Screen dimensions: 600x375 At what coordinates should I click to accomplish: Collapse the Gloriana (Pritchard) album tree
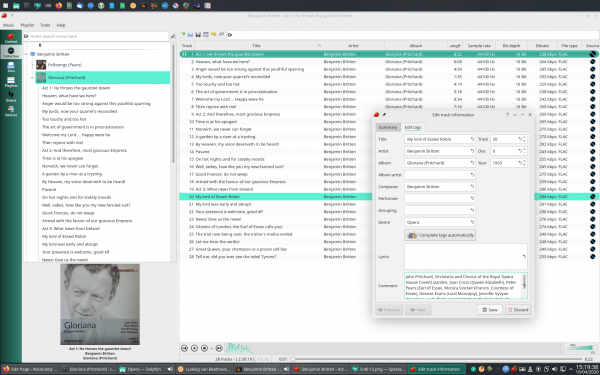click(32, 78)
